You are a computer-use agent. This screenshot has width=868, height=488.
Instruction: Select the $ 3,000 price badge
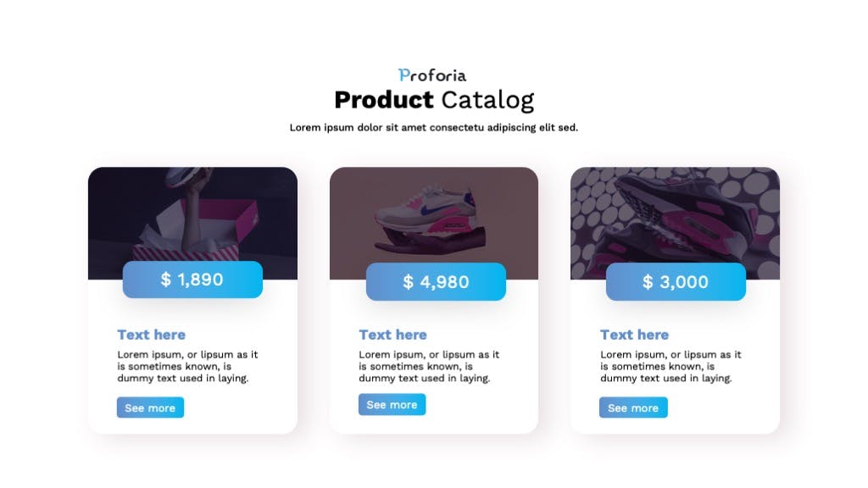pos(676,281)
